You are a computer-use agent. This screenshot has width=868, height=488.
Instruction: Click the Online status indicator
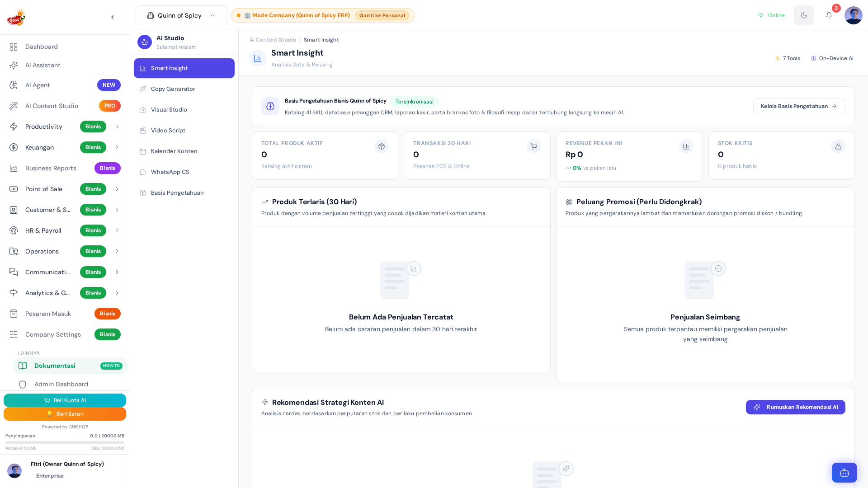[x=771, y=15]
